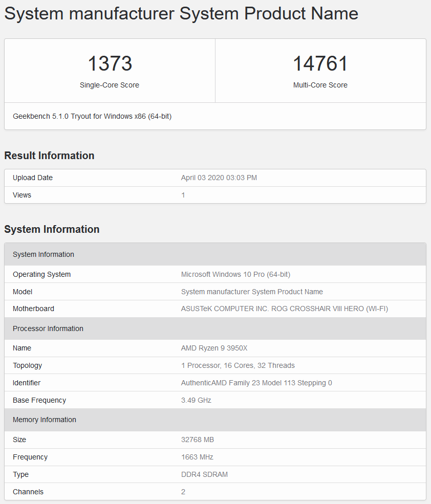Select the Topology row label
Image resolution: width=431 pixels, height=504 pixels.
pyautogui.click(x=27, y=366)
